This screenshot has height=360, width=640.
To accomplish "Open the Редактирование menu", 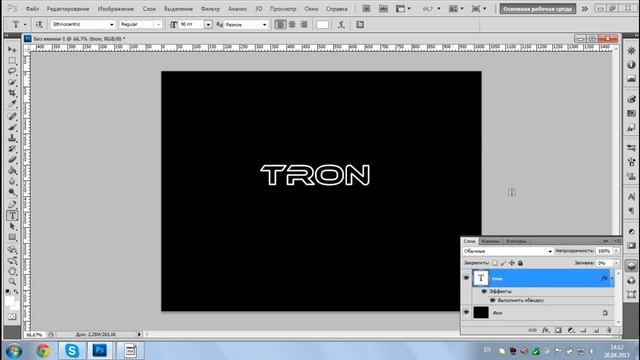I will point(68,9).
